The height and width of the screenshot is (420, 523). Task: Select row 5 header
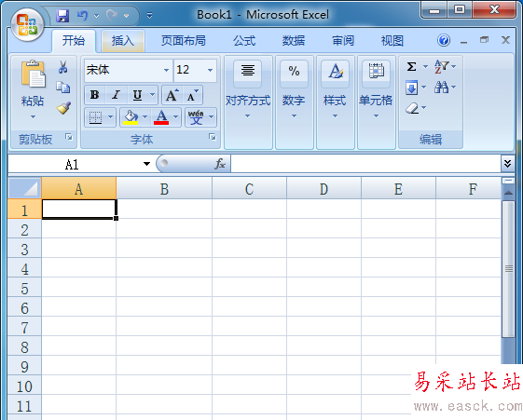[24, 288]
